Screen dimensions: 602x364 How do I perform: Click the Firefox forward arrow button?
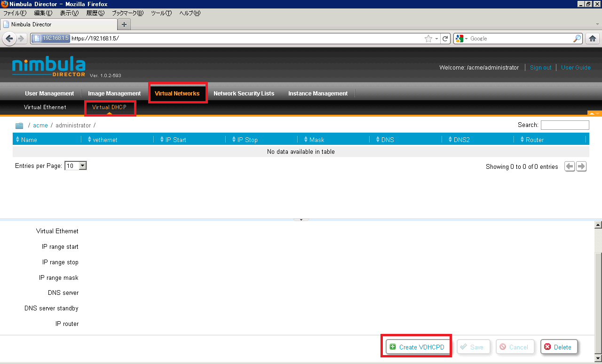tap(21, 39)
